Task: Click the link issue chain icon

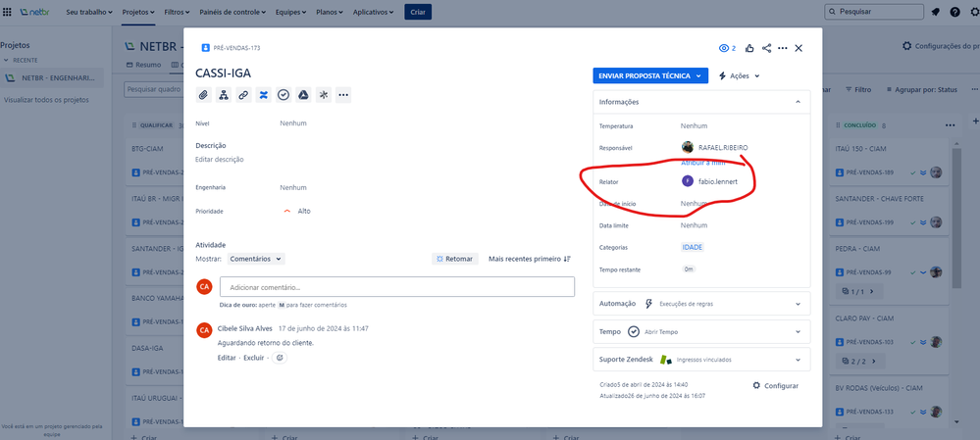Action: tap(243, 95)
